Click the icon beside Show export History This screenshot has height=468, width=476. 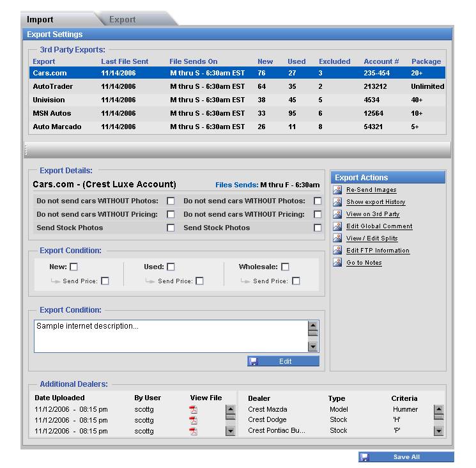(337, 202)
